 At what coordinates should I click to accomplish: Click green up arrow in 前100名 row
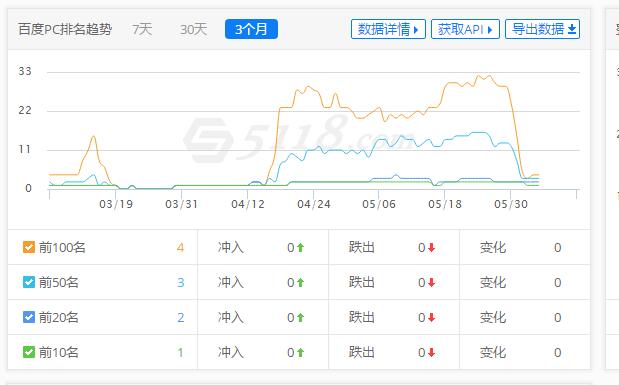tap(300, 248)
